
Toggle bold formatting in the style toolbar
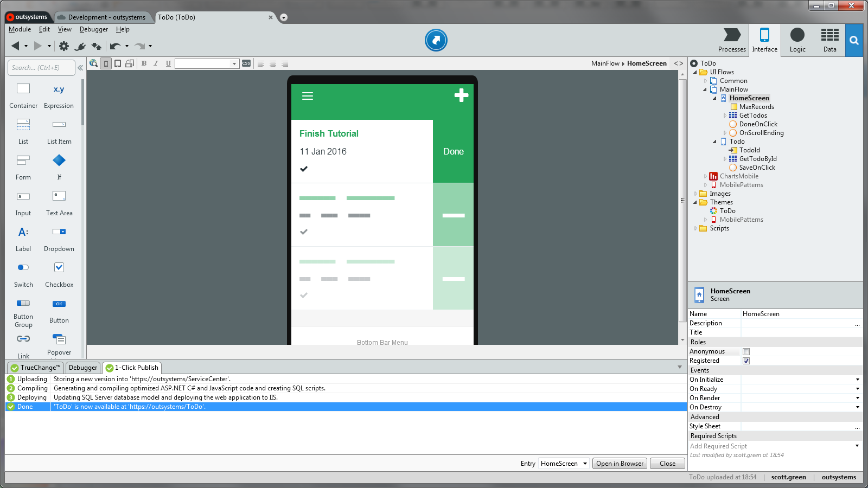coord(144,63)
